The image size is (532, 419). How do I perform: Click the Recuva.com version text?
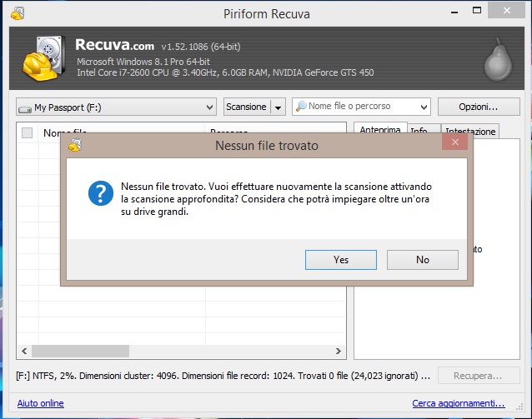point(158,45)
